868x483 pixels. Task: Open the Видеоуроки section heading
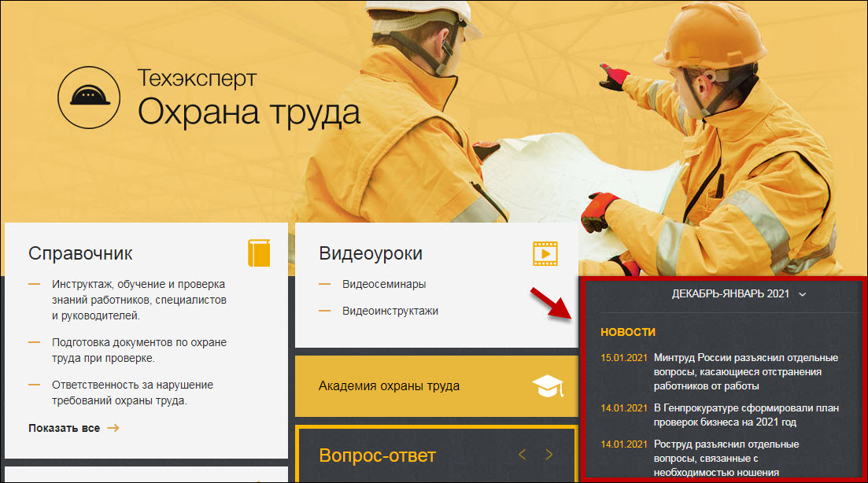tap(371, 253)
